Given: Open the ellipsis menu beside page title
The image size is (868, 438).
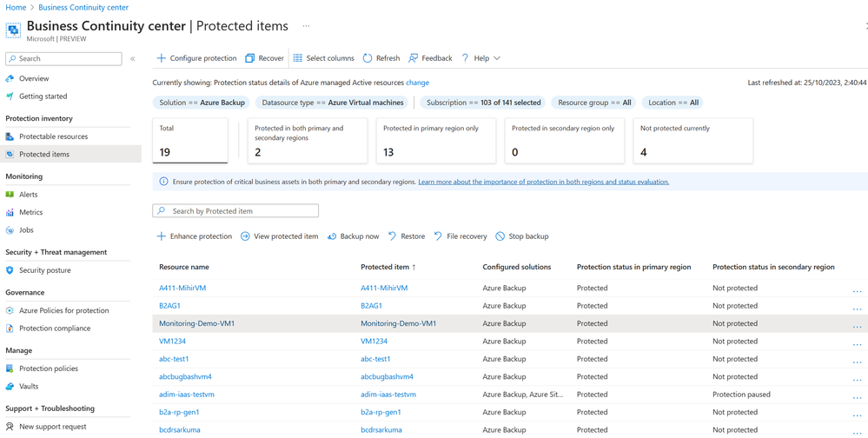Looking at the screenshot, I should [306, 26].
